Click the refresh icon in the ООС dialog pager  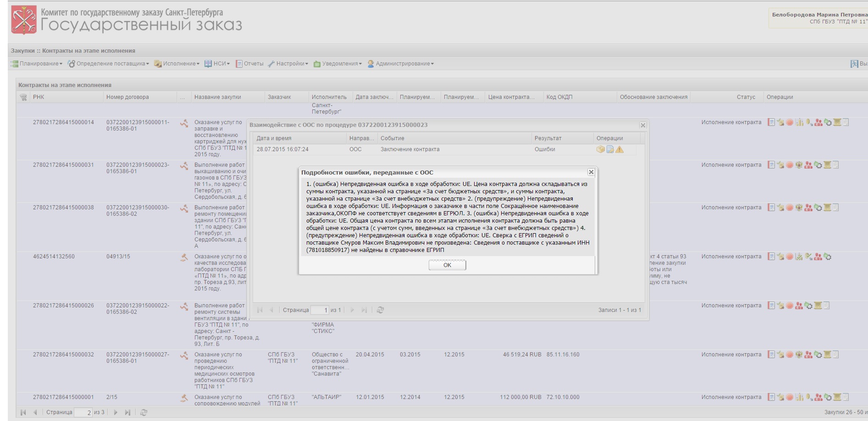[x=380, y=310]
